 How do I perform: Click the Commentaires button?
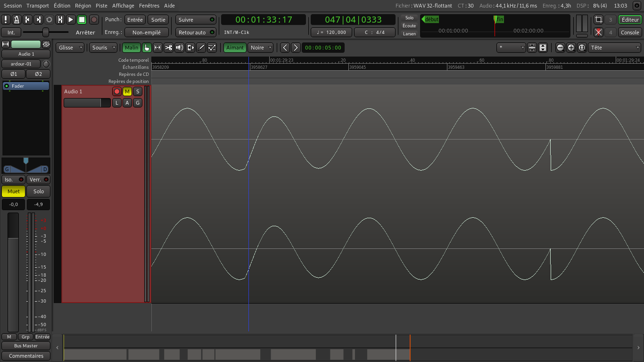click(26, 356)
